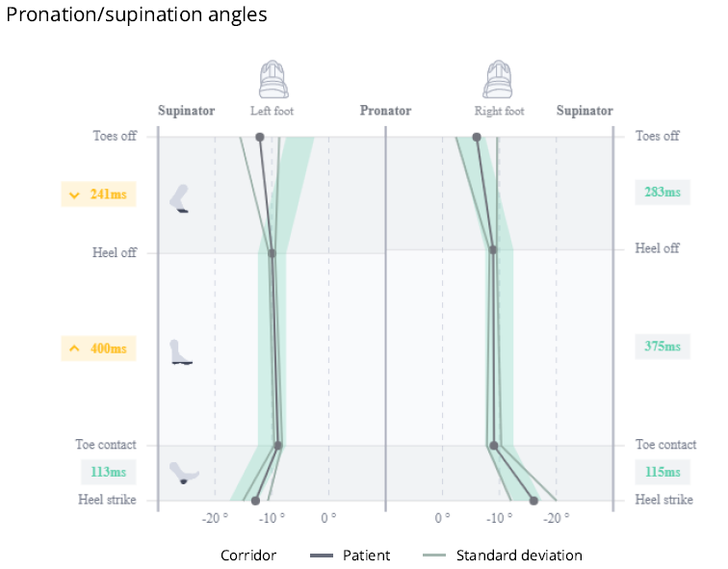This screenshot has width=728, height=569.
Task: Select the heel strike foot icon
Action: coord(184,473)
